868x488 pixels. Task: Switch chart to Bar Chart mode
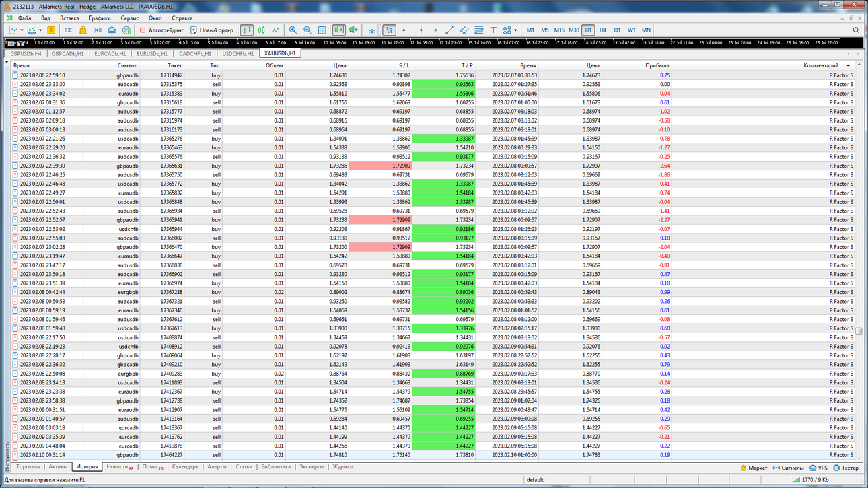247,30
